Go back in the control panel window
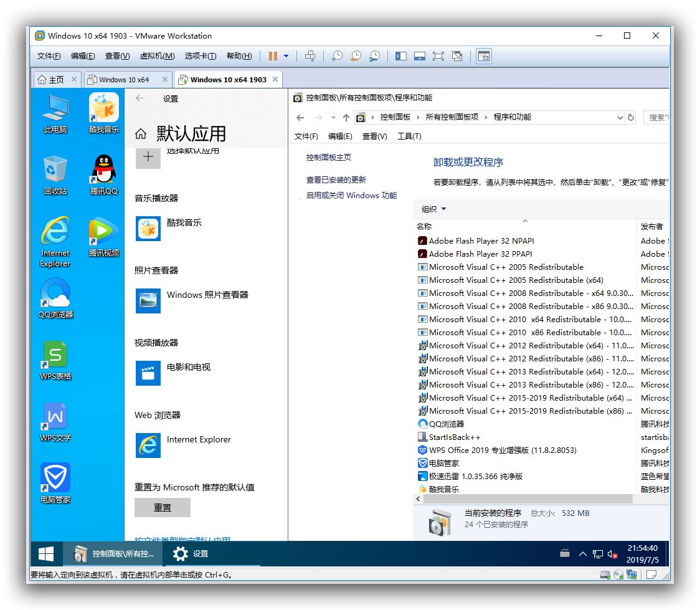The width and height of the screenshot is (700, 610). click(x=300, y=117)
